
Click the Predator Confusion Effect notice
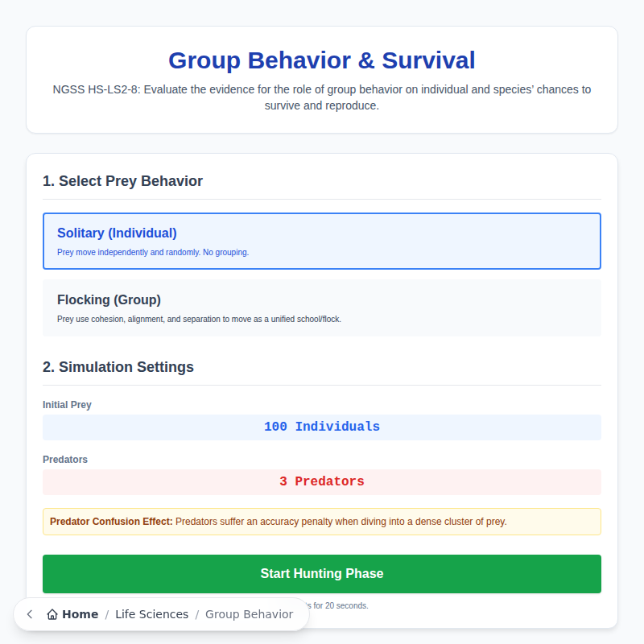pyautogui.click(x=321, y=521)
